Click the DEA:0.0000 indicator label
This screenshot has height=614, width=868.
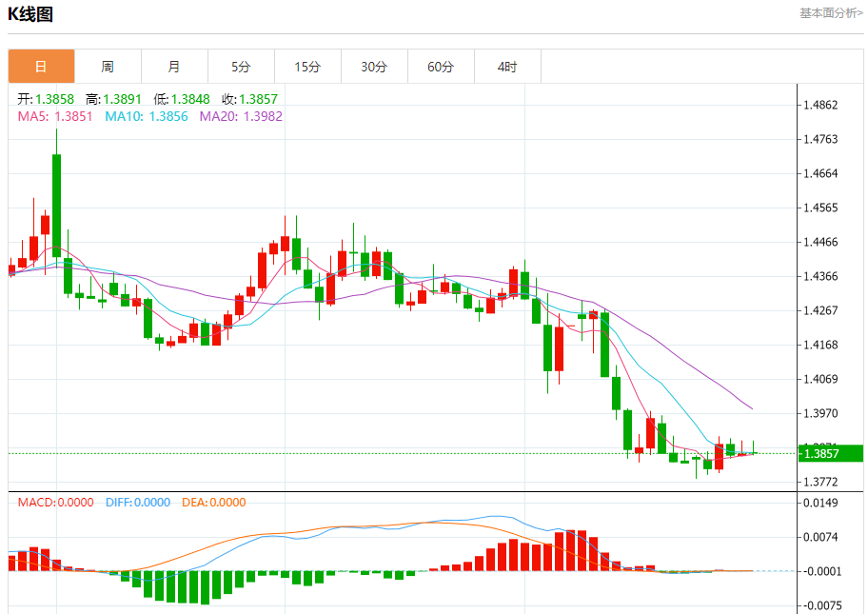214,503
